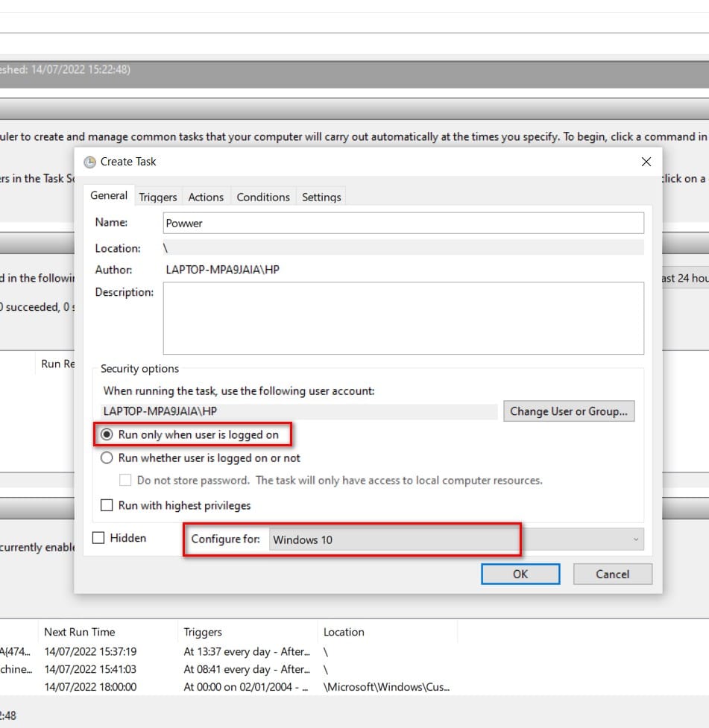The height and width of the screenshot is (728, 709).
Task: Click into the Description text box
Action: point(403,318)
